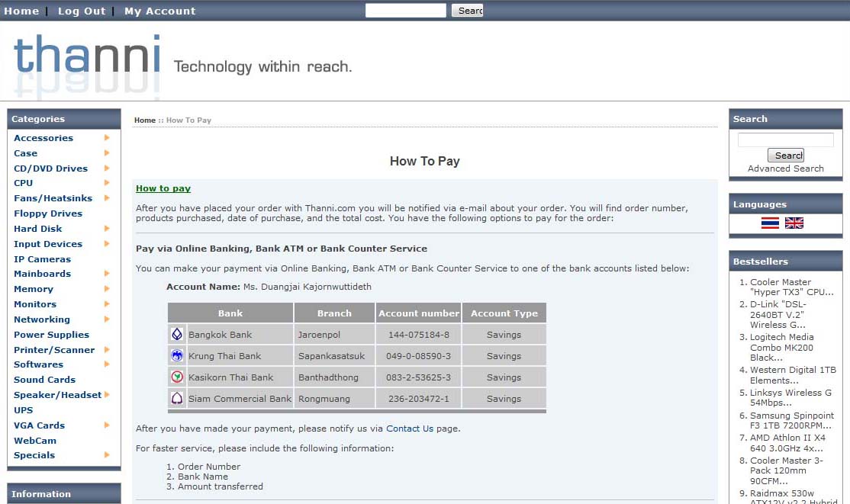Open bestseller D-Link DSL-2640BT V.2 Wireless

coord(778,314)
